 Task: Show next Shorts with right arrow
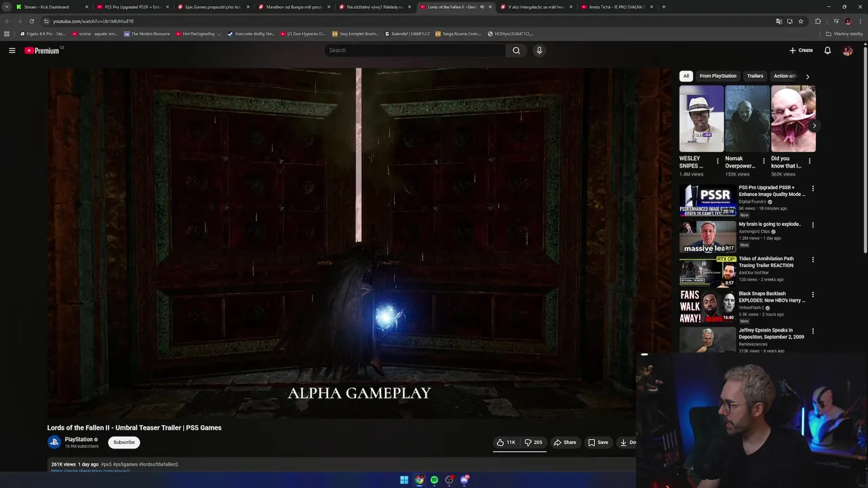point(814,125)
